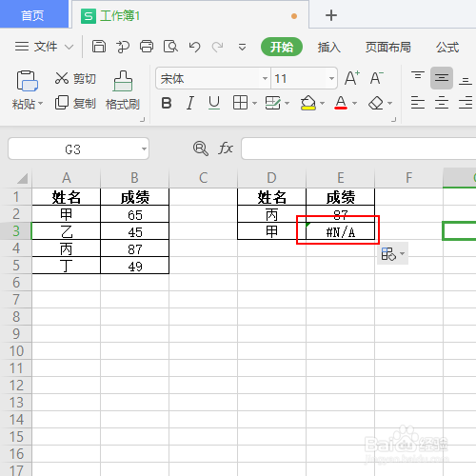Click the Paste clipboard icon

(x=27, y=81)
